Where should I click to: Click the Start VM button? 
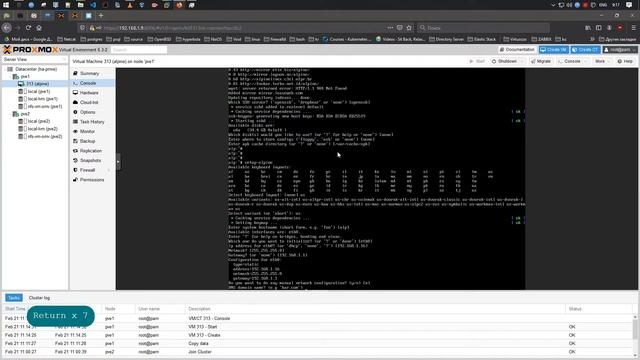(477, 61)
